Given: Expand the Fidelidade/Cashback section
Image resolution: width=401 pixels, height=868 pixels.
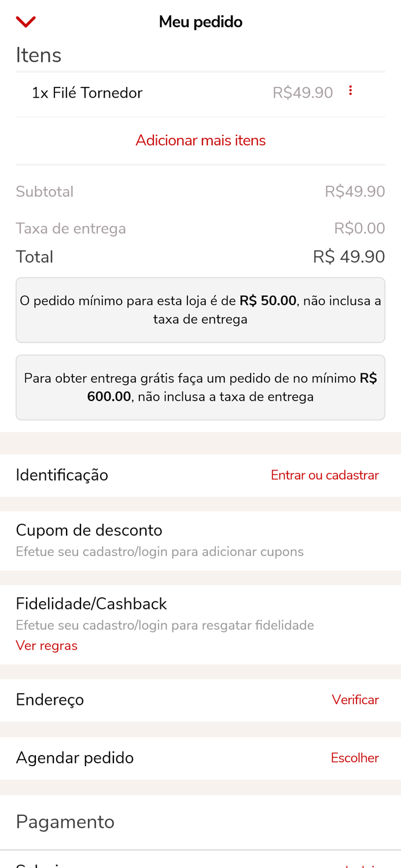Looking at the screenshot, I should (x=91, y=604).
